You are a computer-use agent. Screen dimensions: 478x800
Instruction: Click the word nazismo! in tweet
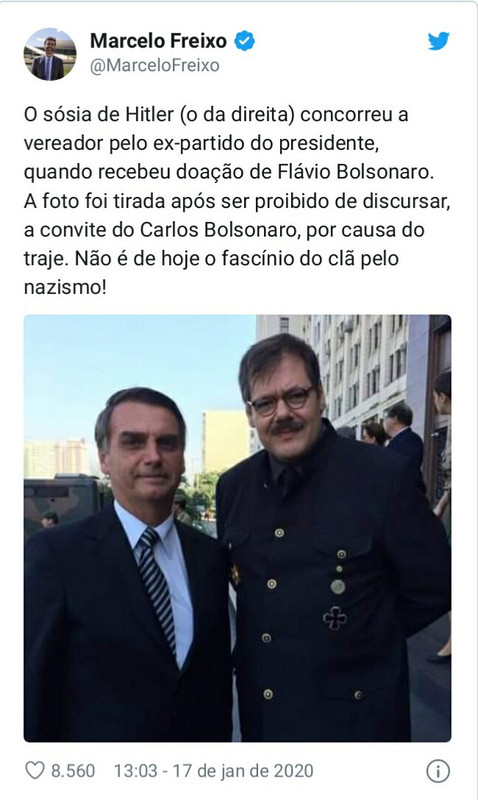(x=65, y=287)
